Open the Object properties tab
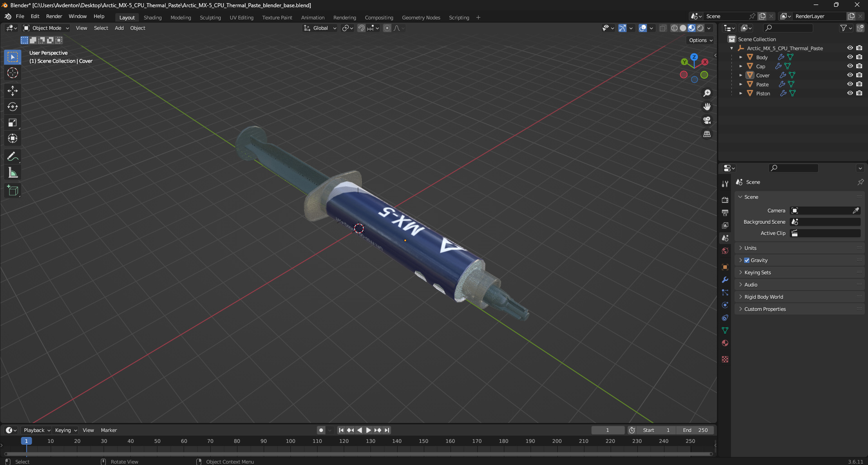Image resolution: width=868 pixels, height=465 pixels. tap(725, 267)
